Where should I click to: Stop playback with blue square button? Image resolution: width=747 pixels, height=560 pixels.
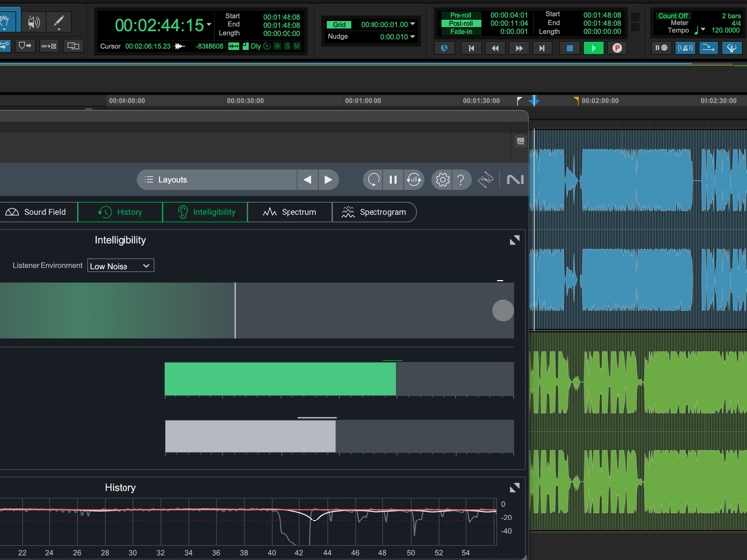[570, 48]
